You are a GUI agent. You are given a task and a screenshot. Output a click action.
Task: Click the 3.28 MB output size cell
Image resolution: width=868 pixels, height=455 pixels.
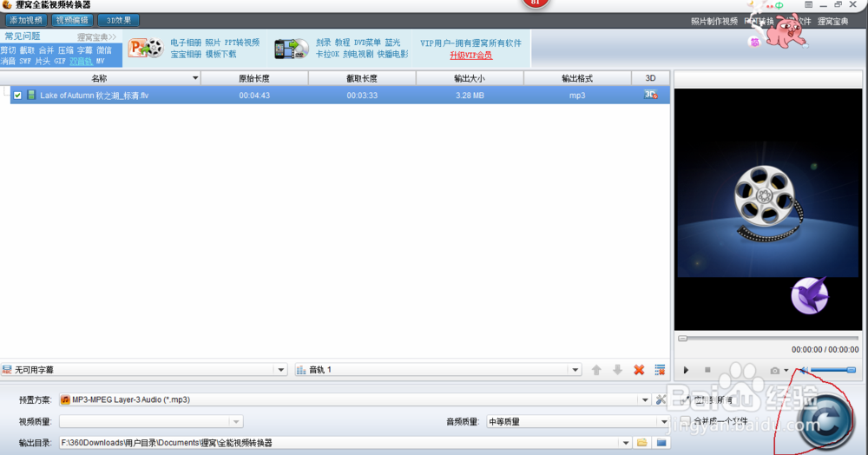click(470, 96)
